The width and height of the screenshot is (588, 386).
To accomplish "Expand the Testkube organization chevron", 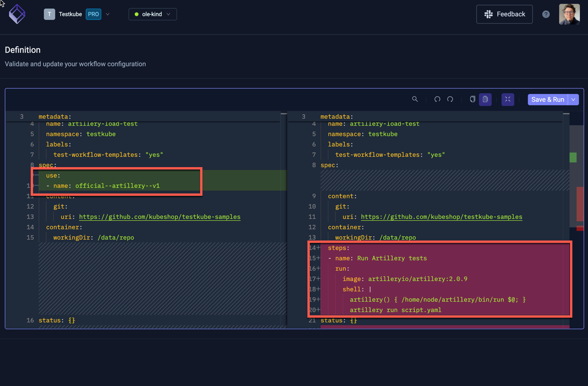I will tap(108, 14).
